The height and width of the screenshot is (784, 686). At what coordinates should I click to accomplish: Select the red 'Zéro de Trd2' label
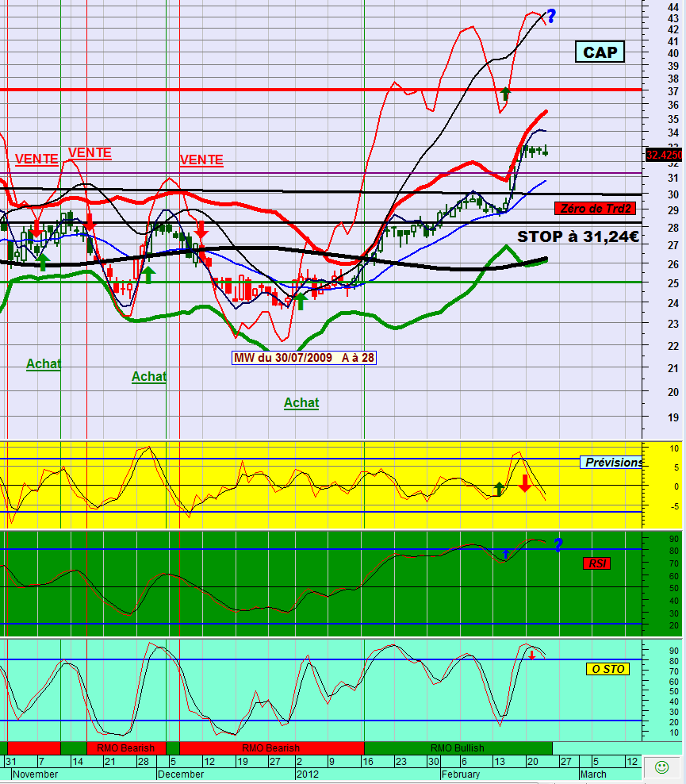595,209
